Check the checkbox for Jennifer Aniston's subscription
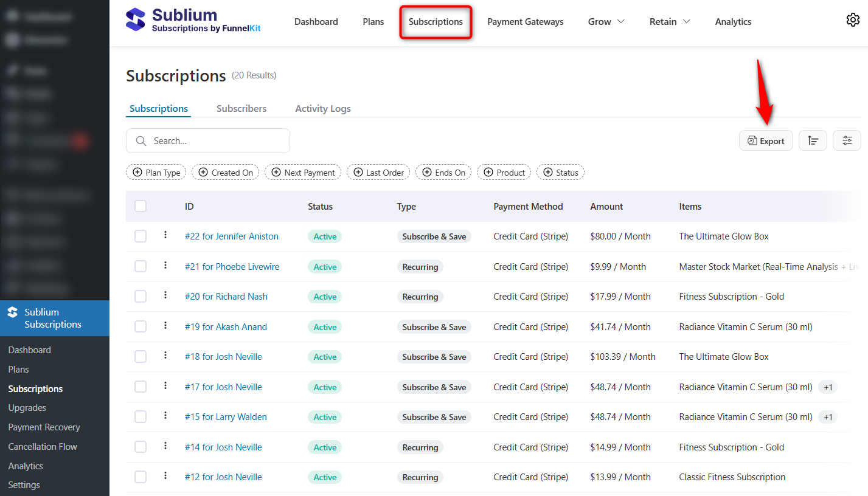Viewport: 868px width, 496px height. coord(141,236)
